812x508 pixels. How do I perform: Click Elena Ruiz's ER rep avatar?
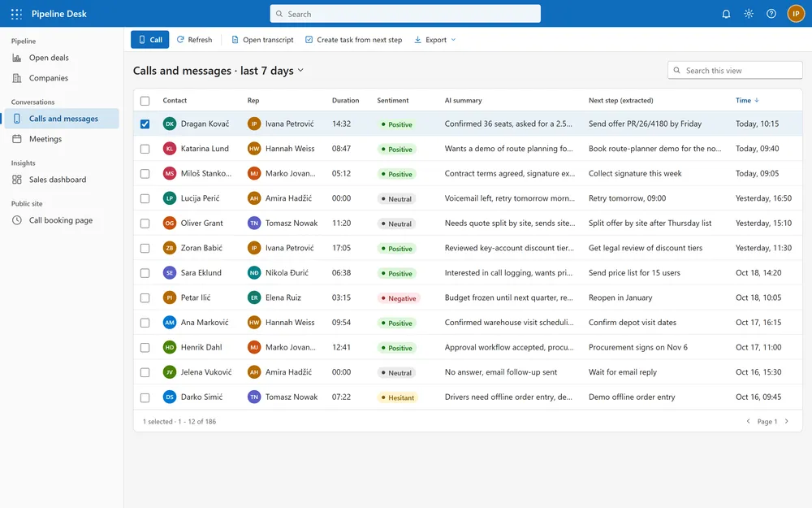click(254, 298)
